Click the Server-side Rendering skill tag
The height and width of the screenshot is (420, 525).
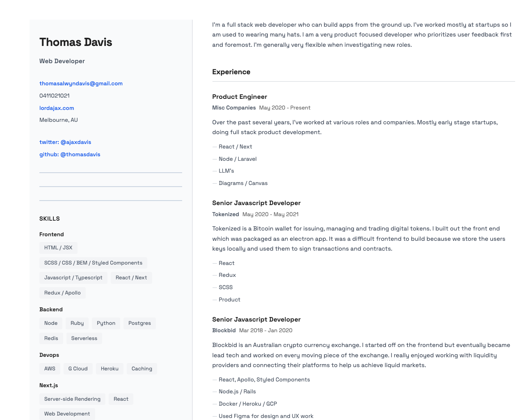point(72,399)
